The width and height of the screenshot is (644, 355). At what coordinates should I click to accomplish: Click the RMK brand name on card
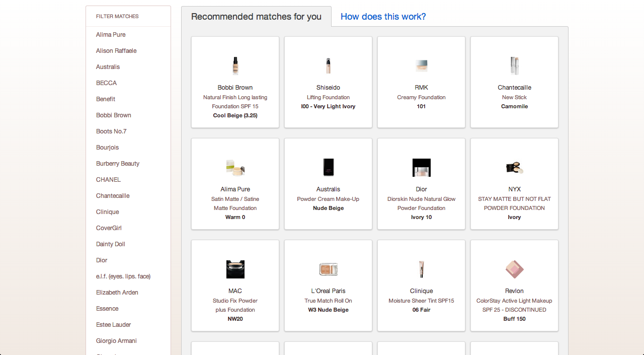[x=421, y=88]
